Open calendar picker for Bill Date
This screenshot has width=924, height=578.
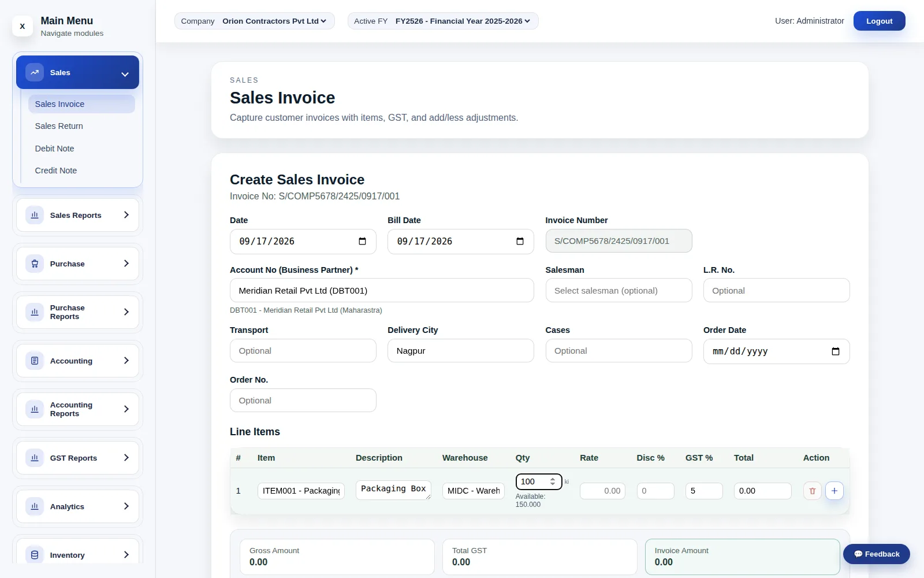(x=520, y=242)
